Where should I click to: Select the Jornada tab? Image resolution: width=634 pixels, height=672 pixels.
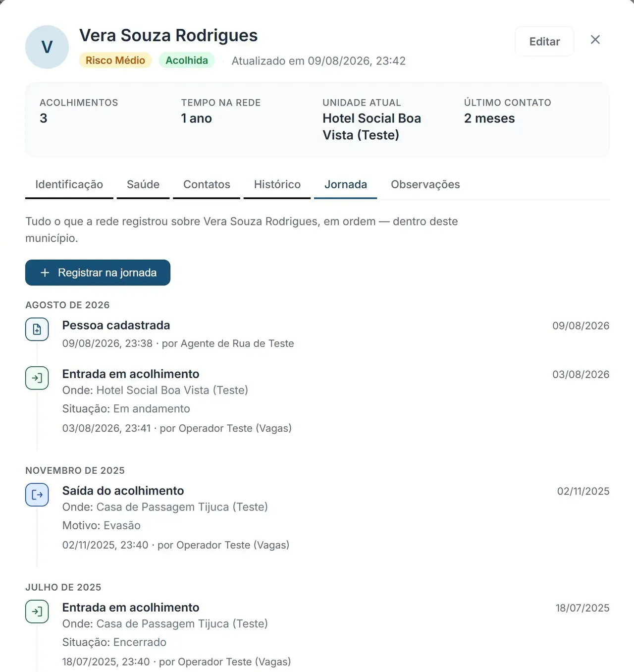pyautogui.click(x=346, y=184)
